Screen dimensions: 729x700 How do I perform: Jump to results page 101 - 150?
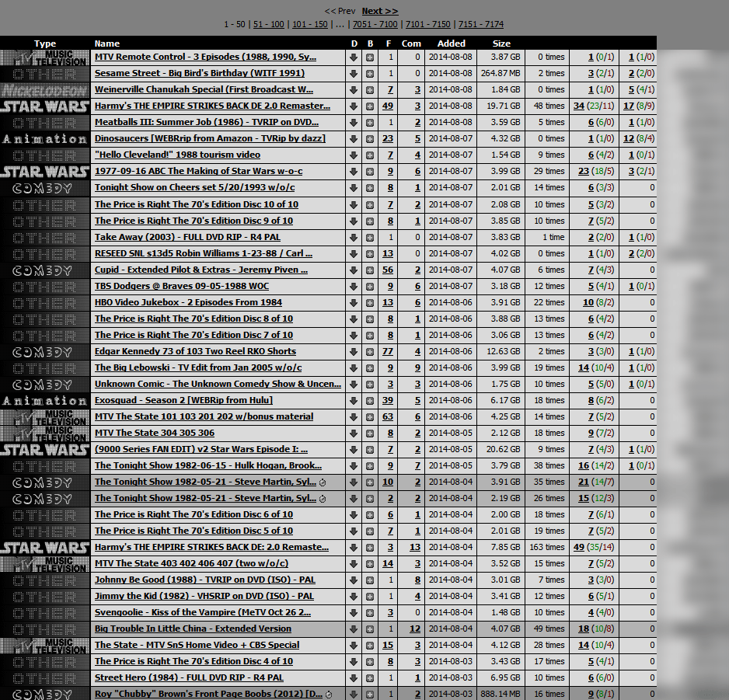click(309, 24)
